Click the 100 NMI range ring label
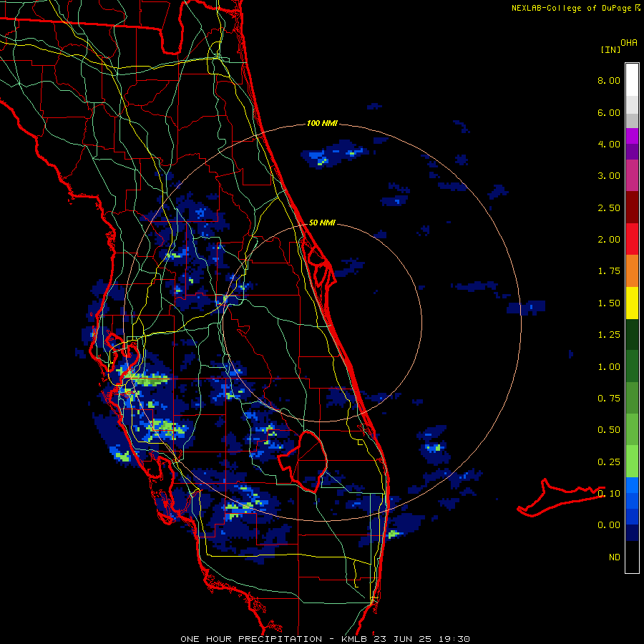This screenshot has width=644, height=644. click(322, 123)
